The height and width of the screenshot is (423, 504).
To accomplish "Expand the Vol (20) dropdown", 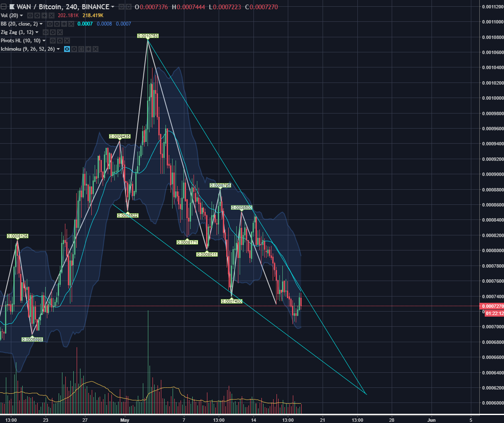I will pos(21,15).
